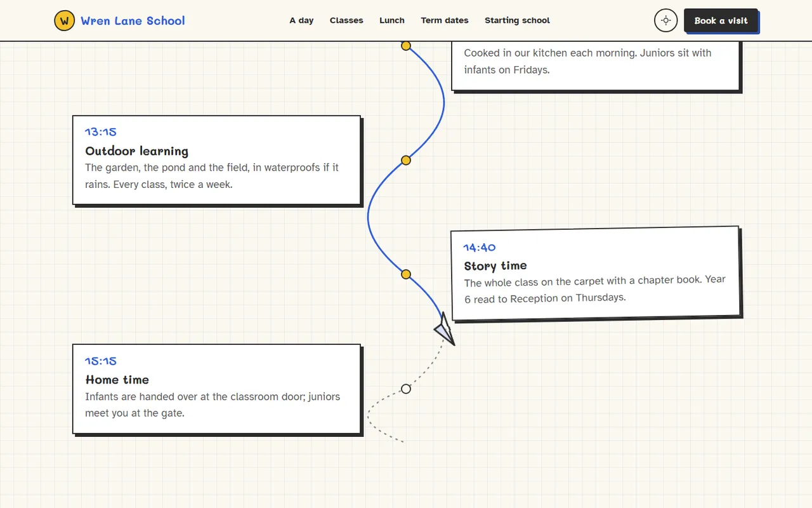The height and width of the screenshot is (508, 812).
Task: Click the hollow Home time timeline dot
Action: point(406,389)
